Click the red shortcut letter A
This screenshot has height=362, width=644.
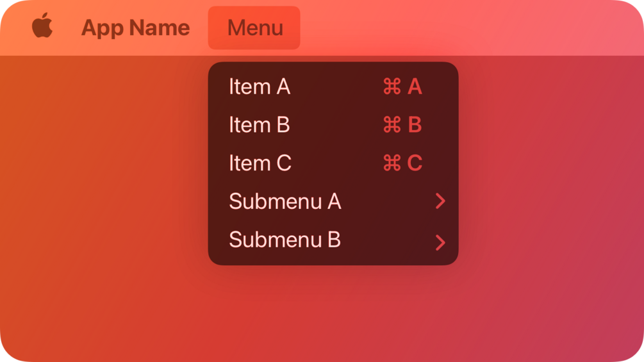415,86
